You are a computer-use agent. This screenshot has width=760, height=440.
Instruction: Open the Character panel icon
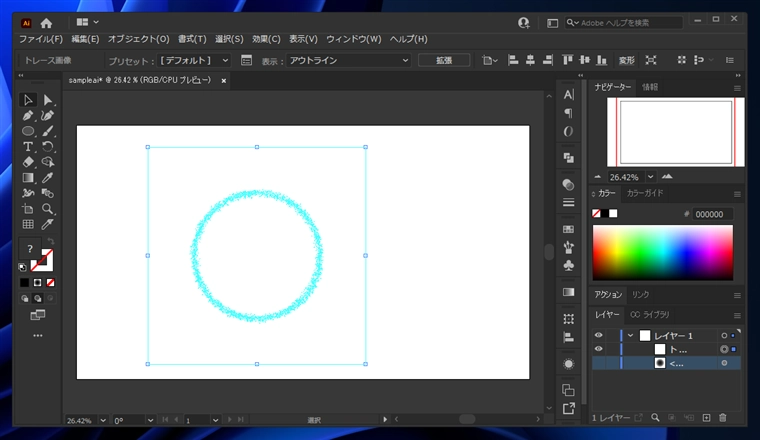click(x=569, y=94)
